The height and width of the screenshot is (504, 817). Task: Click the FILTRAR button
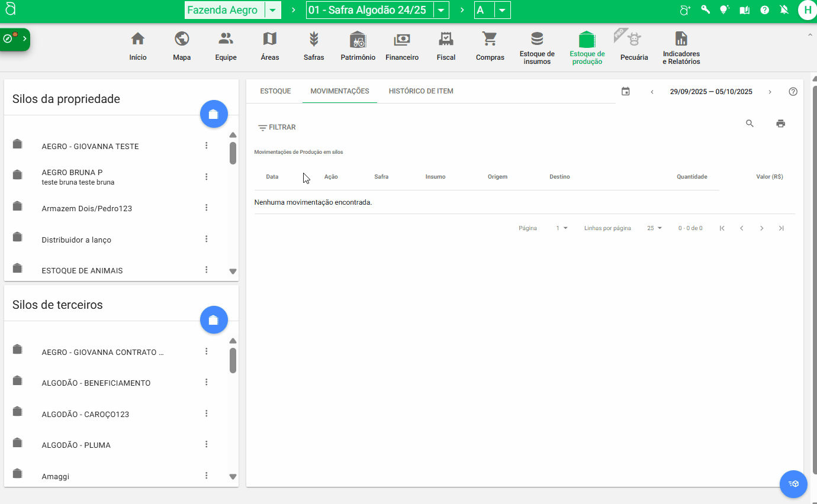point(276,127)
